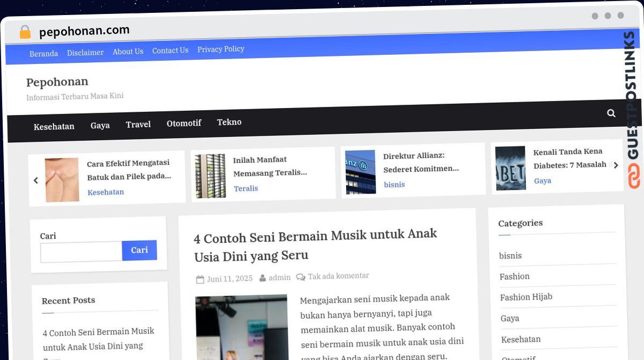Screen dimensions: 644x360
Task: Select Kesehatan in main navigation
Action: tap(54, 127)
